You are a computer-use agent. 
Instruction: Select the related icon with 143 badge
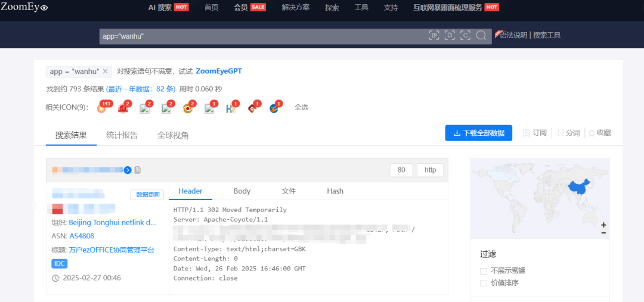(x=101, y=108)
